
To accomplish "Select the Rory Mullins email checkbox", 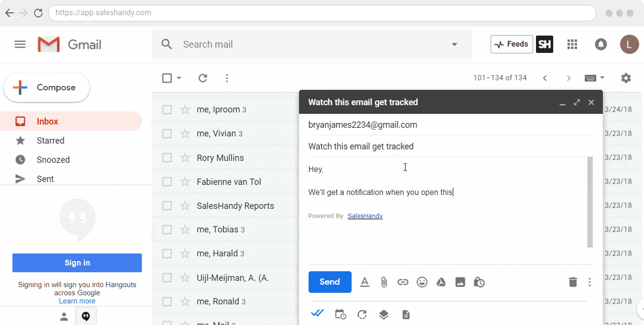I will click(x=167, y=158).
